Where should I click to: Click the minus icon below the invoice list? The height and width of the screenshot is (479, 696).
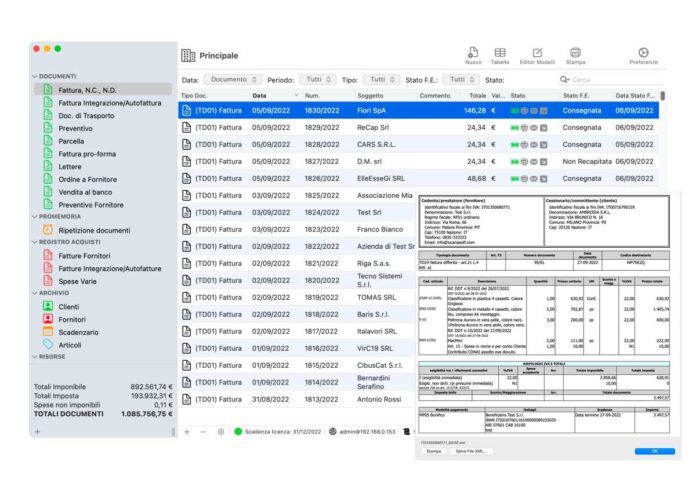point(203,431)
